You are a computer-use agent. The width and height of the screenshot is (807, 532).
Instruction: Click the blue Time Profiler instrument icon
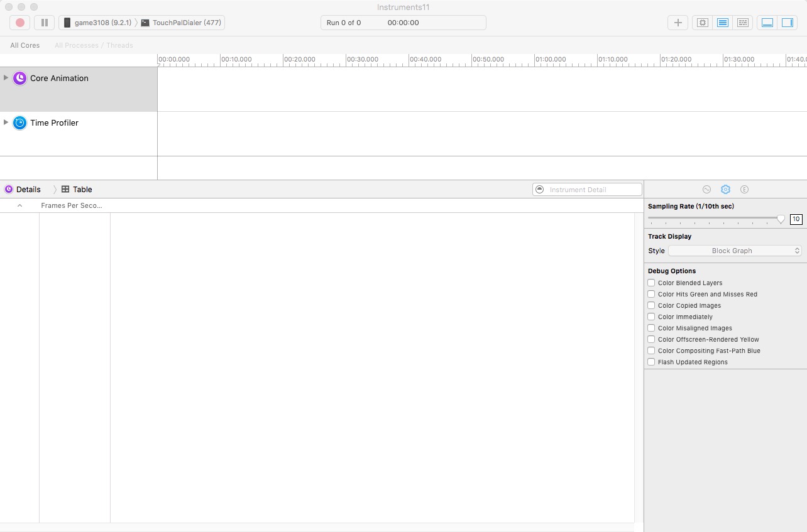pyautogui.click(x=20, y=123)
